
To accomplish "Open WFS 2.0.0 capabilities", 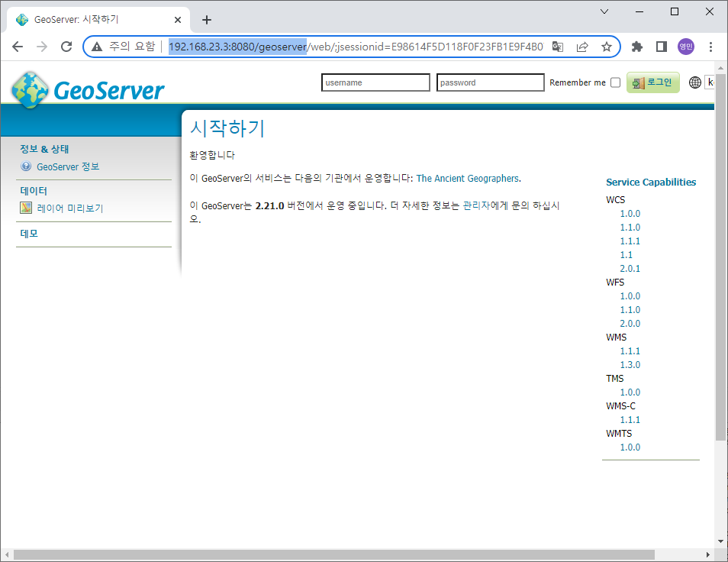I will [x=630, y=323].
